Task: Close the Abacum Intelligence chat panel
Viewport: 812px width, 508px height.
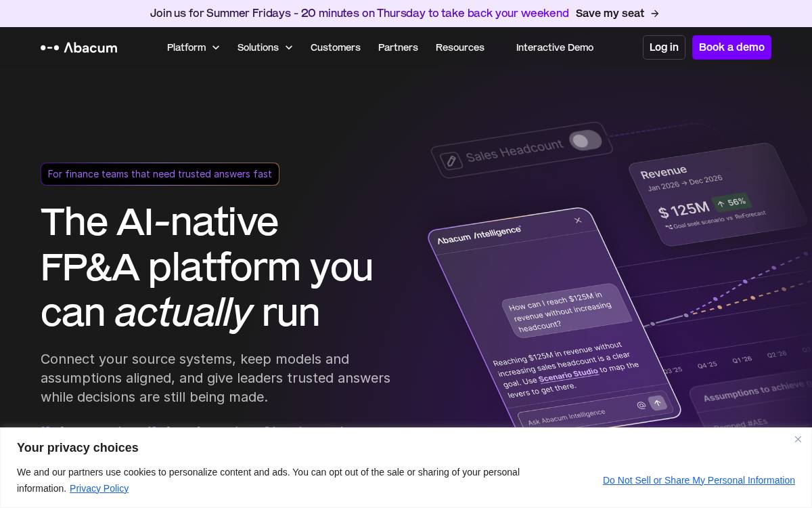Action: 578,220
